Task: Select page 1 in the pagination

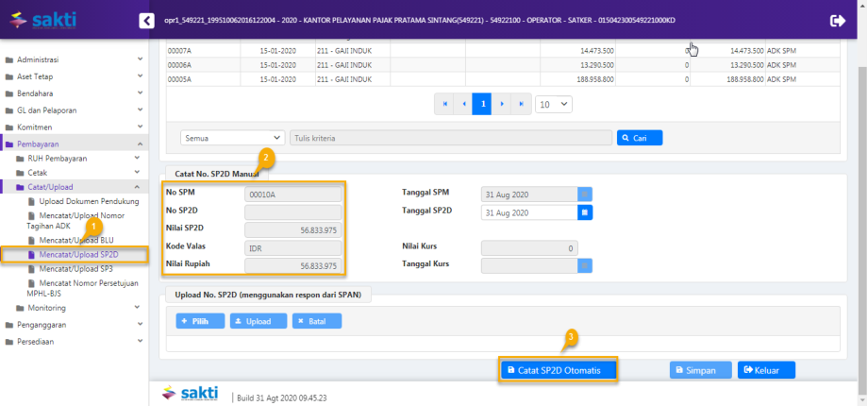Action: coord(482,103)
